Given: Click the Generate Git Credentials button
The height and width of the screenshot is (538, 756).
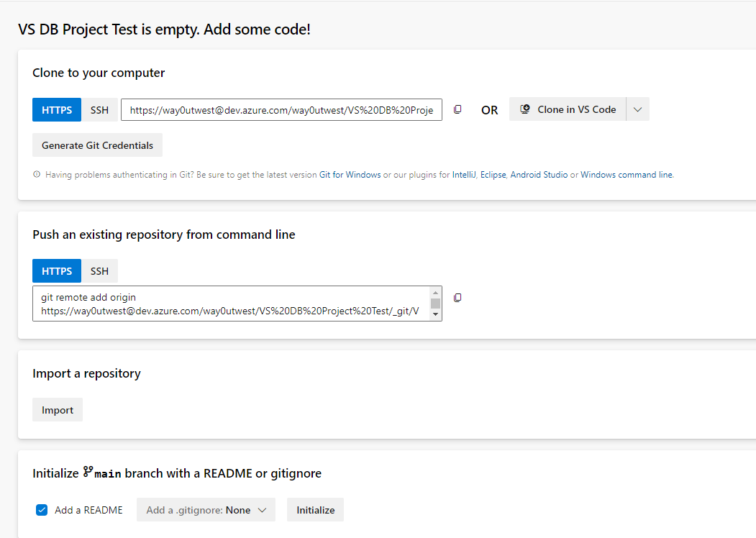Looking at the screenshot, I should [97, 145].
